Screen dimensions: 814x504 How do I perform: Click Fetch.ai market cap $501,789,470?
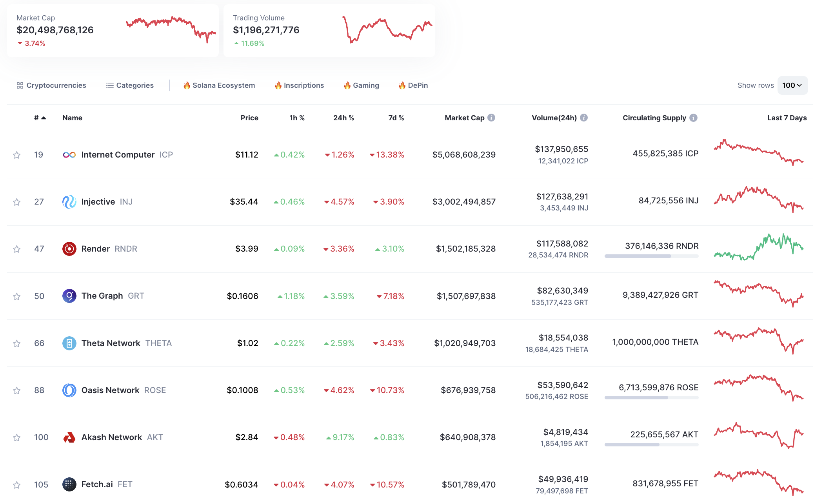469,485
